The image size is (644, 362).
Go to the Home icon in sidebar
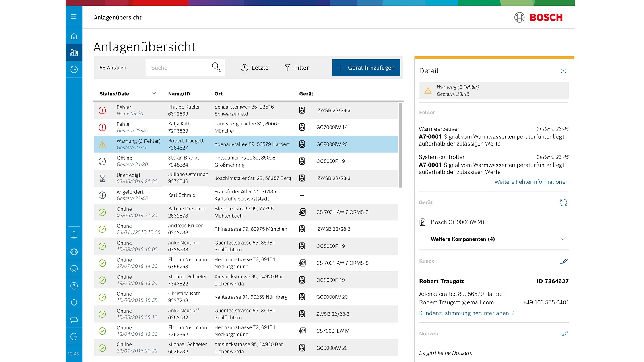(x=74, y=36)
